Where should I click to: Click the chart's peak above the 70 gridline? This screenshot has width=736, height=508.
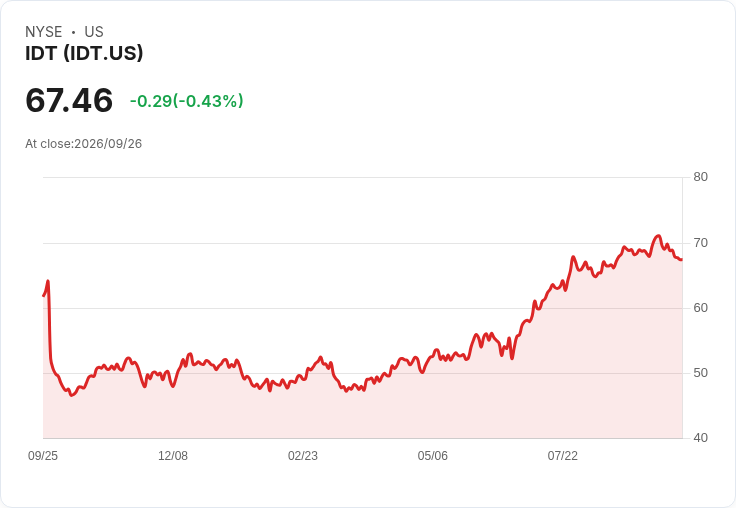point(659,236)
